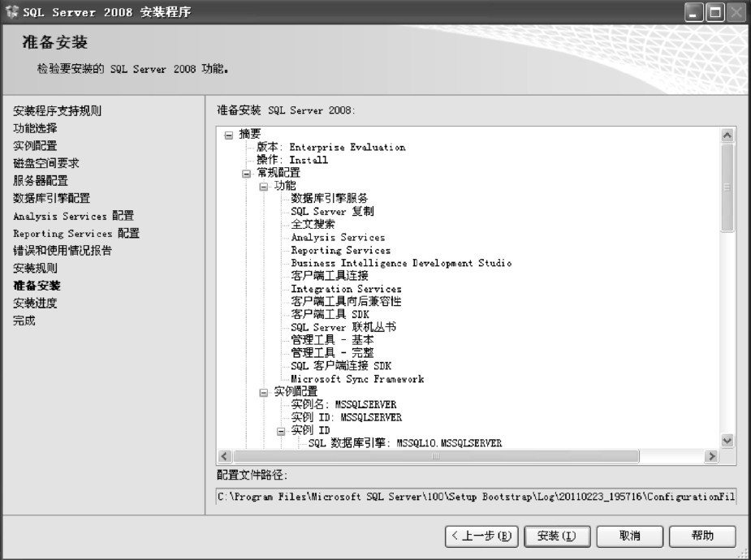Select tree row 版本: Enterprise Evaluation
751x560 pixels.
(331, 147)
